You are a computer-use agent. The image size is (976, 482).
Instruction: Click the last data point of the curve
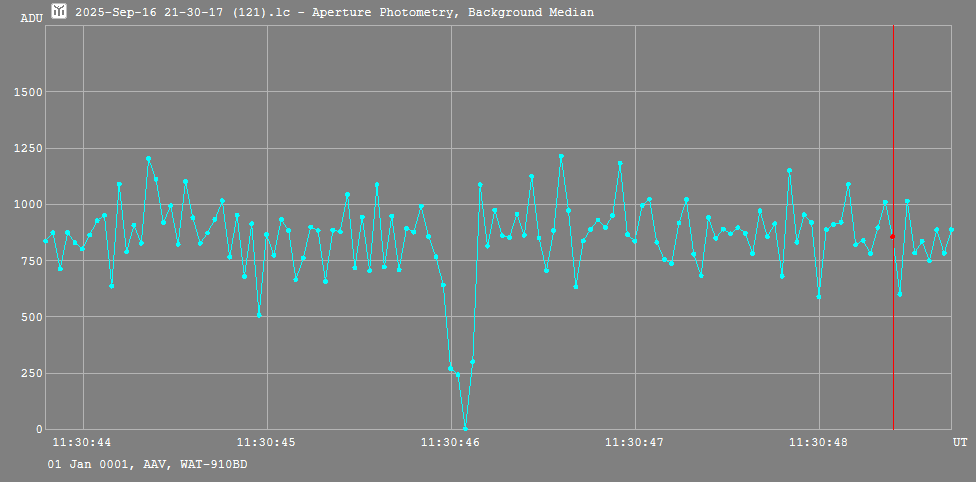click(x=951, y=230)
